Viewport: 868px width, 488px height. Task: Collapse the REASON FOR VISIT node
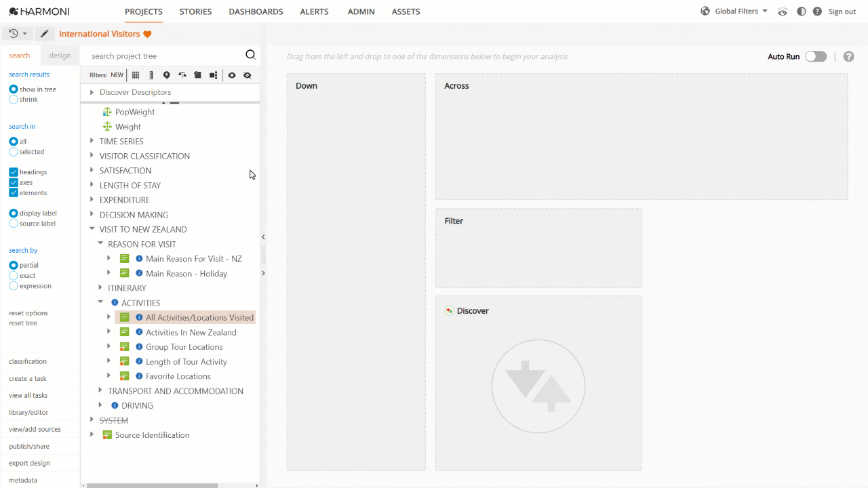[100, 244]
